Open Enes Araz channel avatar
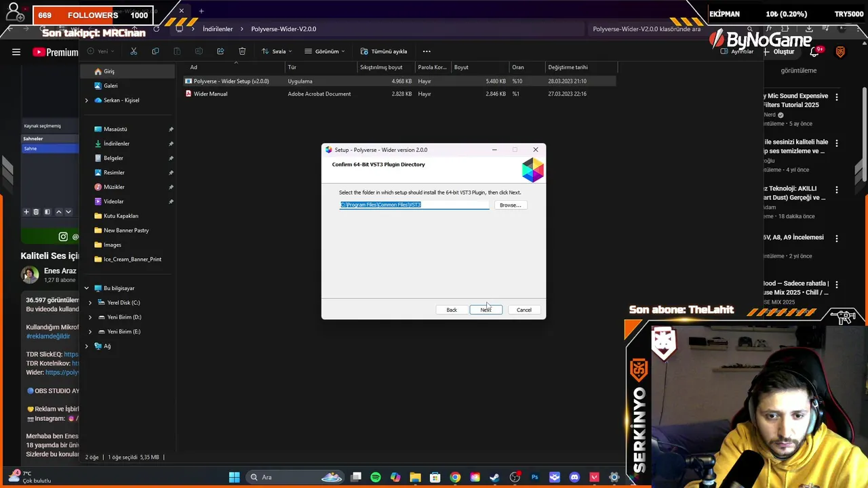868x488 pixels. [30, 274]
